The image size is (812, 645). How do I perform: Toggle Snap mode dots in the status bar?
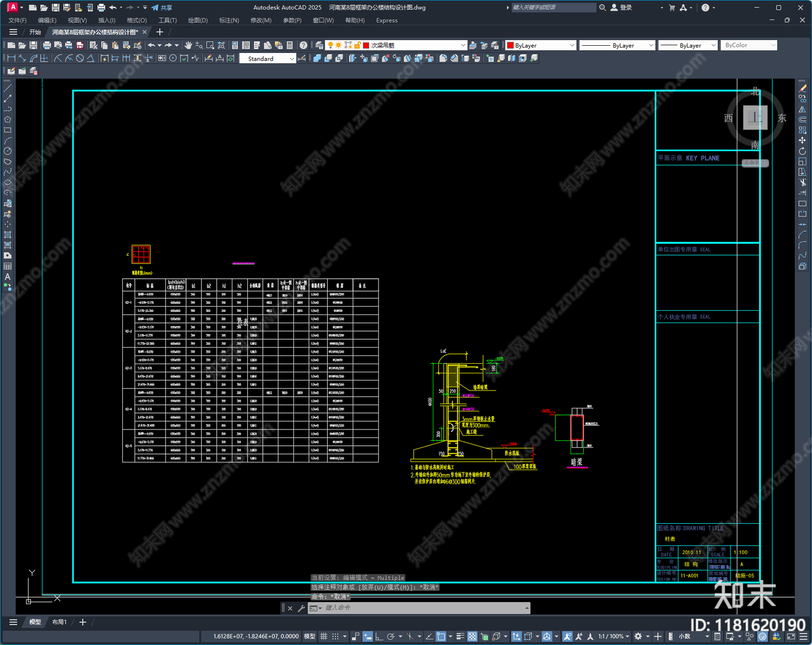point(335,636)
